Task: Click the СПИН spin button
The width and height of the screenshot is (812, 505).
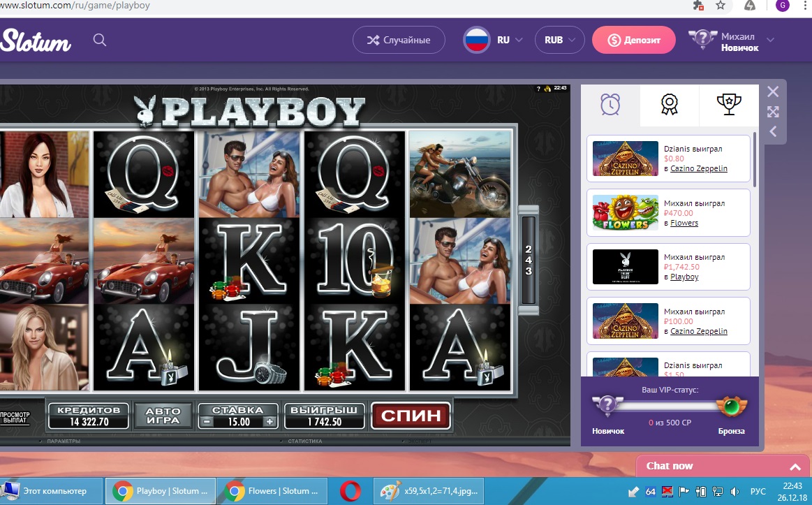Action: click(411, 416)
